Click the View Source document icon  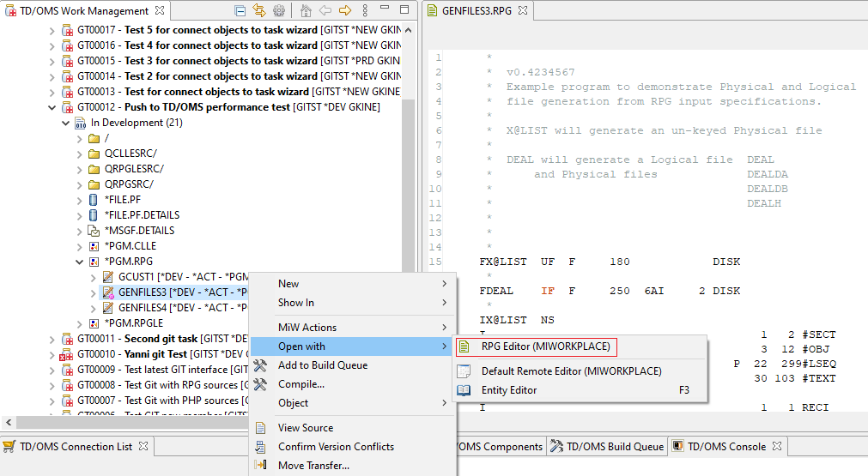point(261,428)
